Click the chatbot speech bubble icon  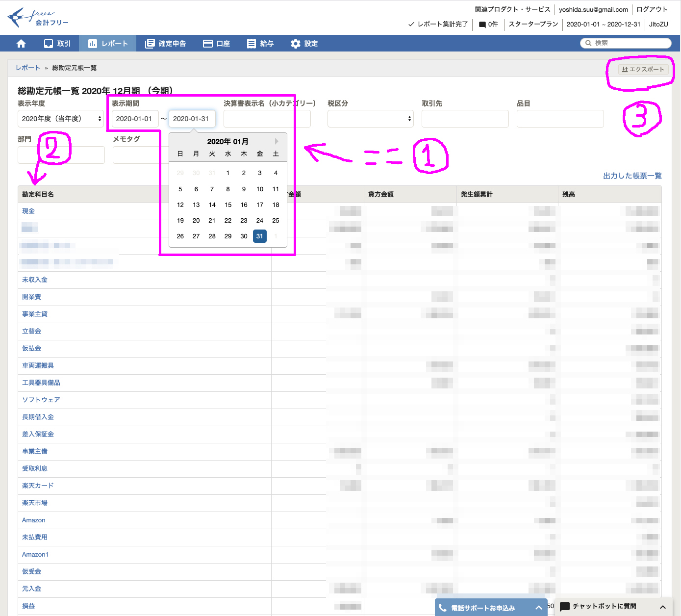click(565, 607)
